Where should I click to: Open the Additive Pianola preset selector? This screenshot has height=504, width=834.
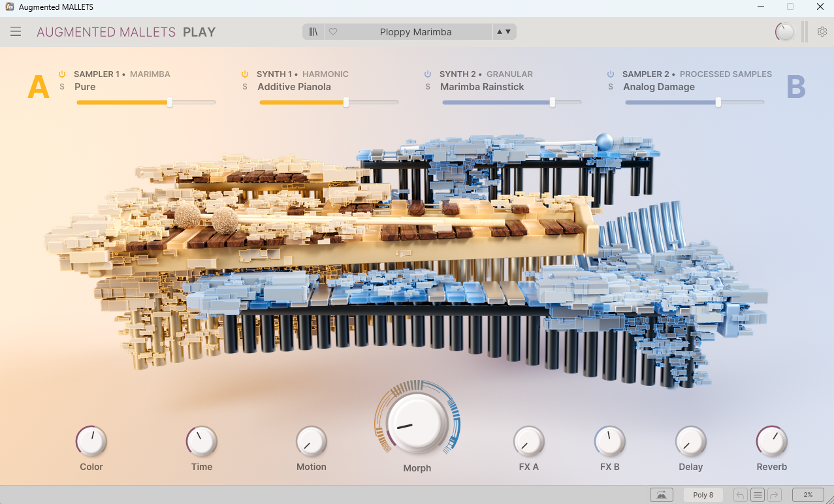[x=294, y=87]
